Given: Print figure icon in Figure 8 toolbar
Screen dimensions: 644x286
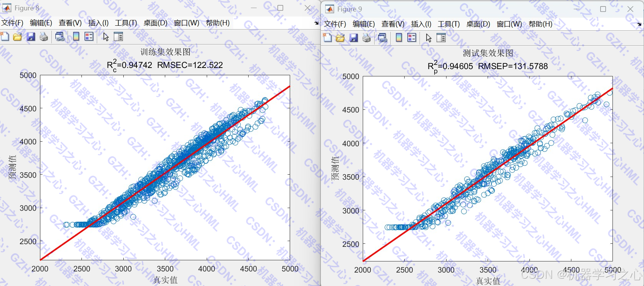Looking at the screenshot, I should (x=44, y=37).
